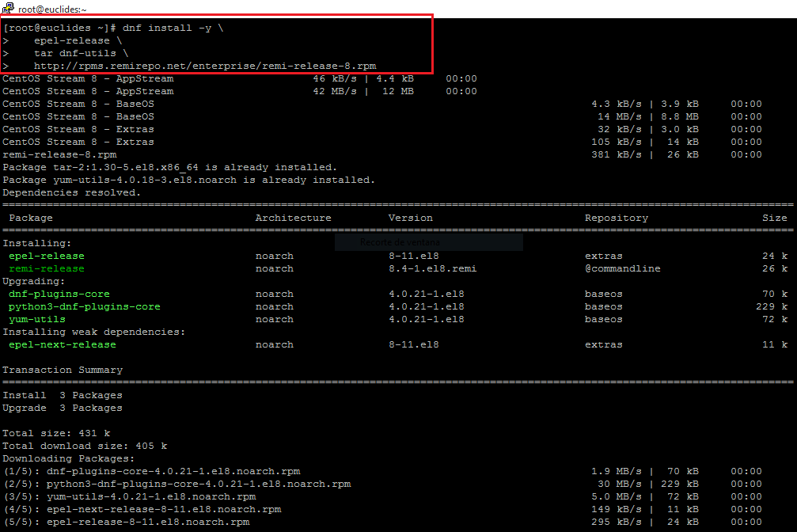Click the 'Dependencies resolved.' line
The width and height of the screenshot is (797, 532).
[x=72, y=192]
